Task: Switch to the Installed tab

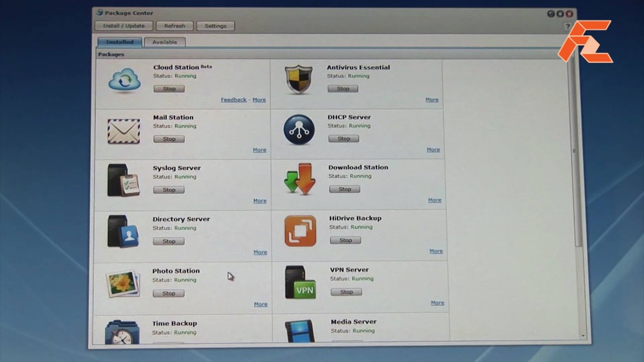Action: click(x=120, y=42)
